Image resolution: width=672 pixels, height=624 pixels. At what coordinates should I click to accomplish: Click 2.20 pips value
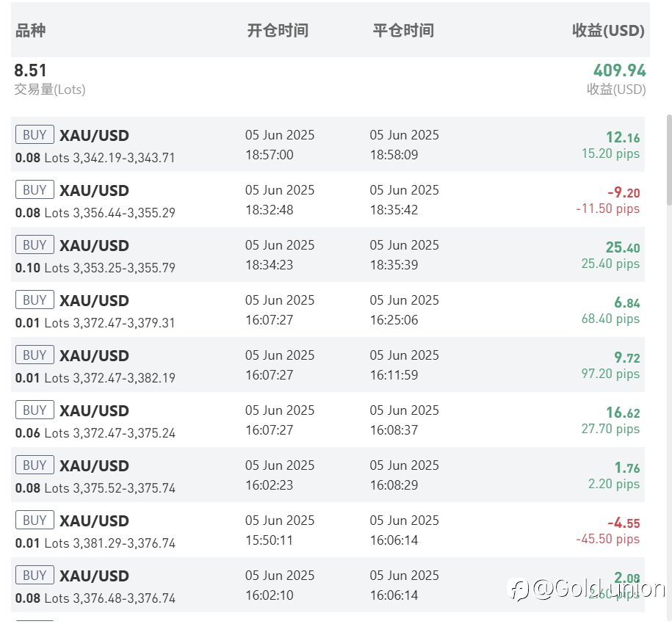tap(614, 484)
